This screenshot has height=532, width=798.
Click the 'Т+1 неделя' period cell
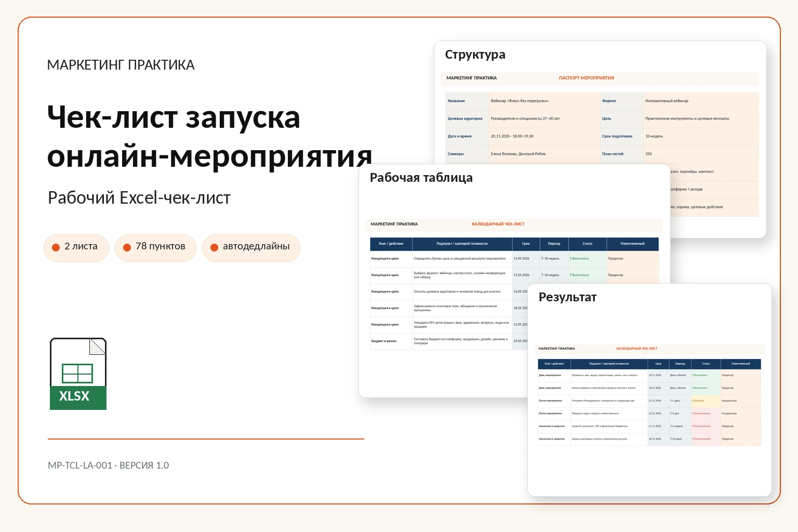click(x=680, y=426)
